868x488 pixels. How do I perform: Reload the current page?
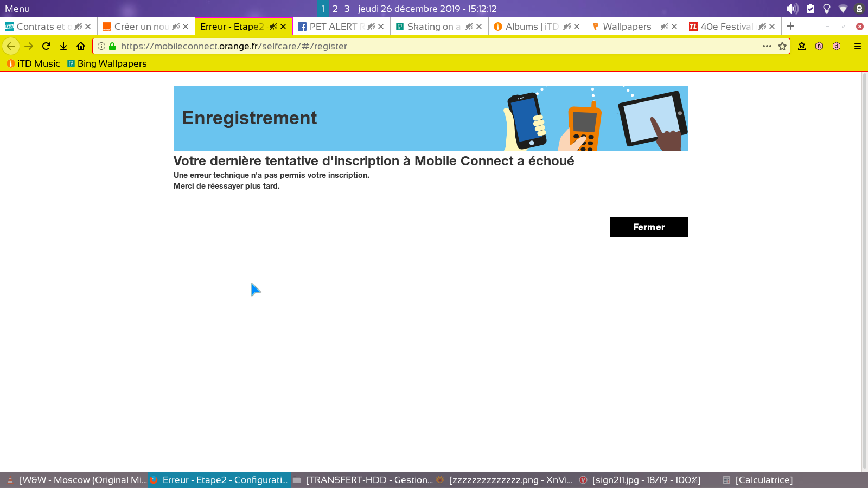46,46
